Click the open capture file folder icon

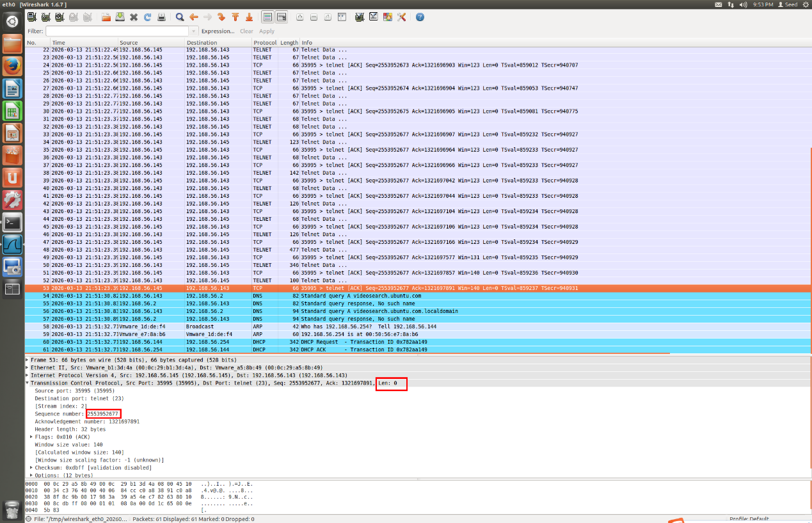[106, 17]
